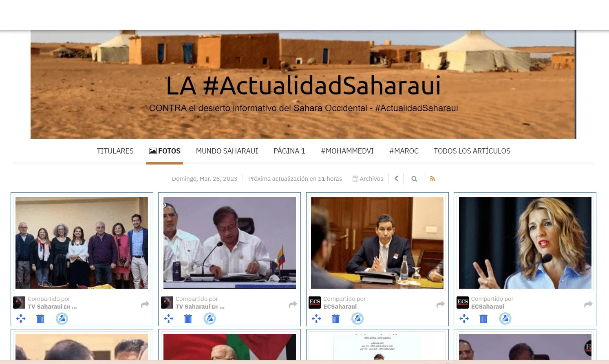Click the share arrow on the blonde woman card

click(588, 305)
